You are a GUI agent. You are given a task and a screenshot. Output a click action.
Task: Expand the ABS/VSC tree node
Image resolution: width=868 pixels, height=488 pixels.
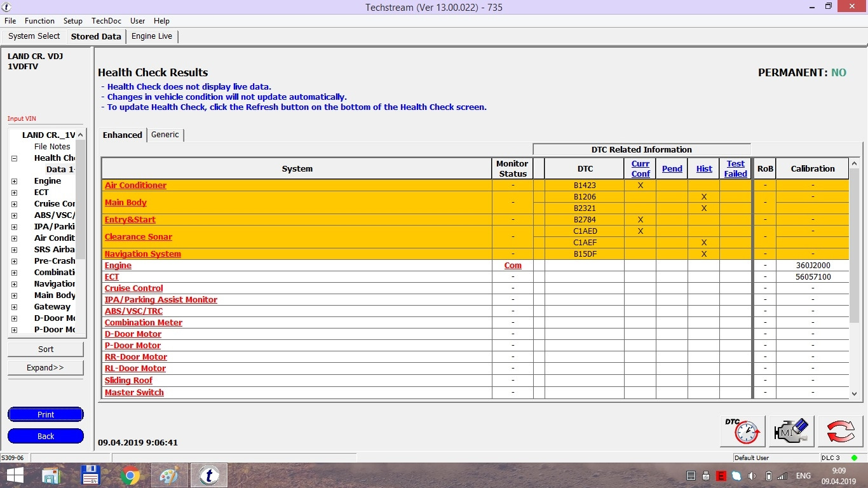point(14,215)
